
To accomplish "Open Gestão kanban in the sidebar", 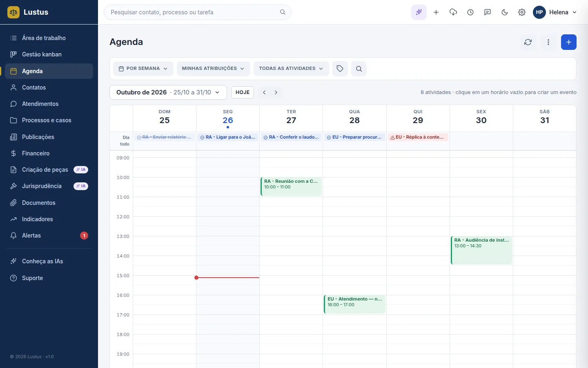I will (49, 54).
